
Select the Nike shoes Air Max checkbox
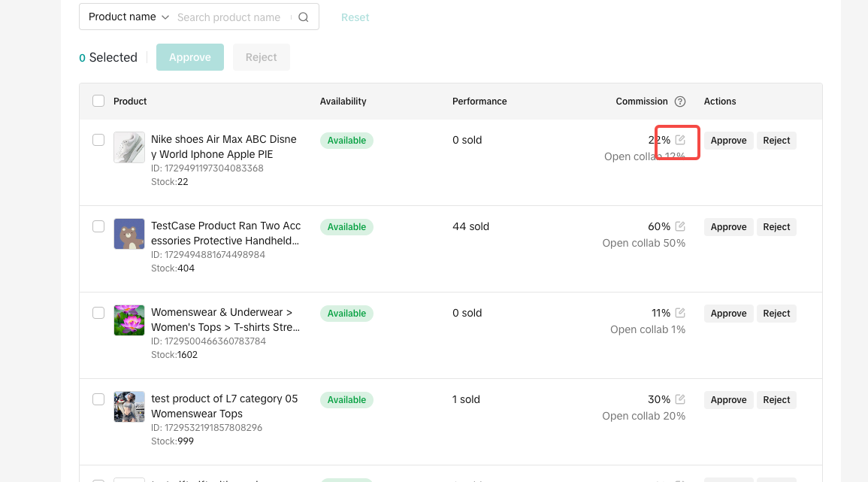tap(98, 140)
